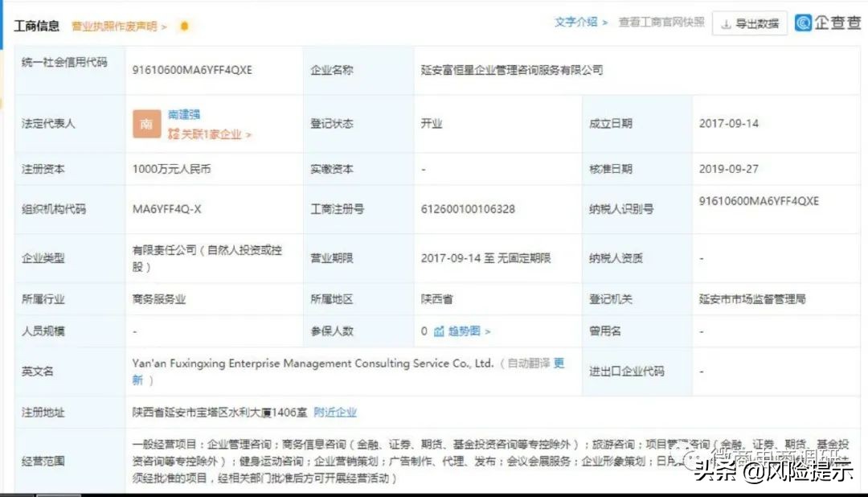Click the download icon inside 导出数据 button

pyautogui.click(x=726, y=23)
